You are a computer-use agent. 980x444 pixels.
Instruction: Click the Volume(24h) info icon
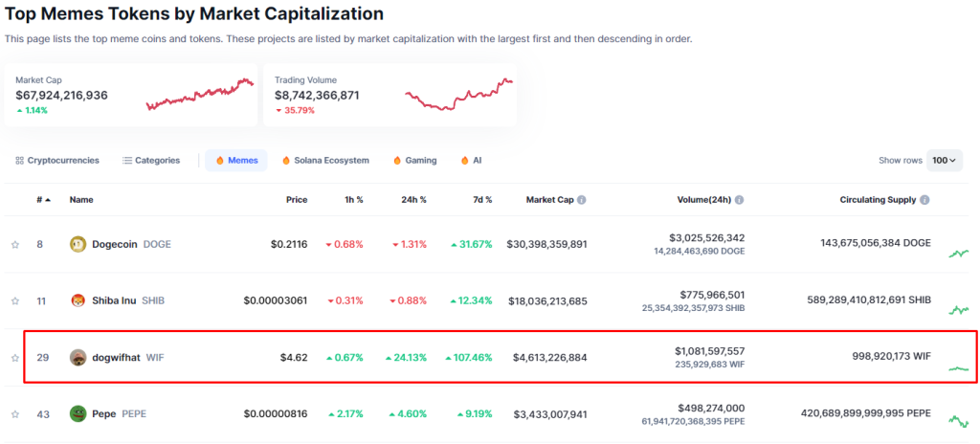tap(739, 200)
